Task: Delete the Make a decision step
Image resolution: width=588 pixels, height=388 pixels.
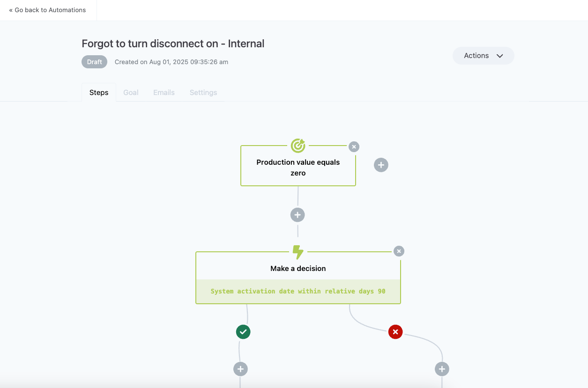Action: pyautogui.click(x=399, y=251)
